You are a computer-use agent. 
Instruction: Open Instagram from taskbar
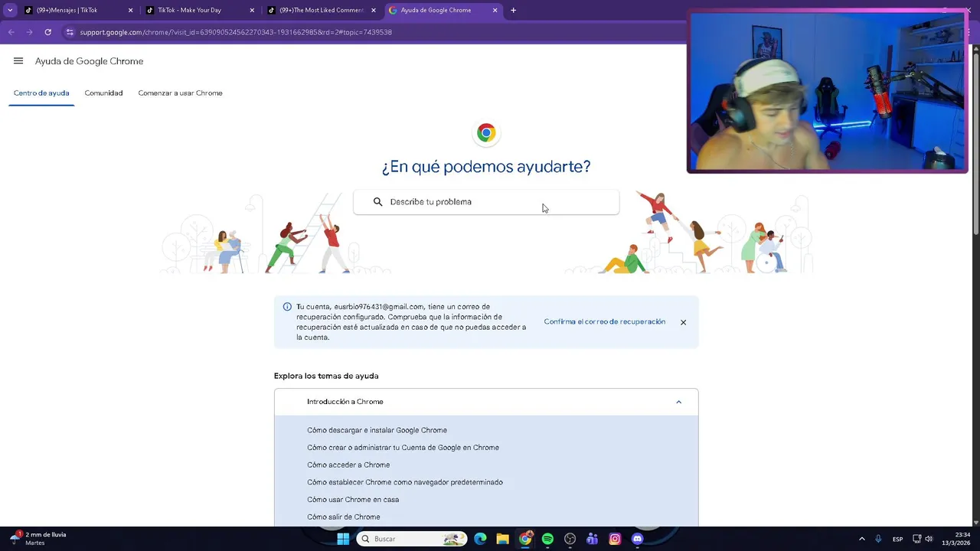coord(615,539)
